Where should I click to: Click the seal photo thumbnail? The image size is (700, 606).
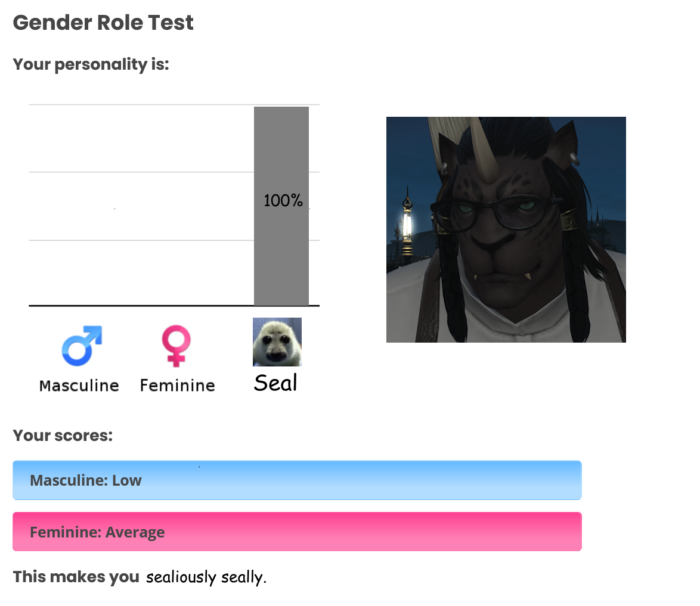pyautogui.click(x=277, y=342)
